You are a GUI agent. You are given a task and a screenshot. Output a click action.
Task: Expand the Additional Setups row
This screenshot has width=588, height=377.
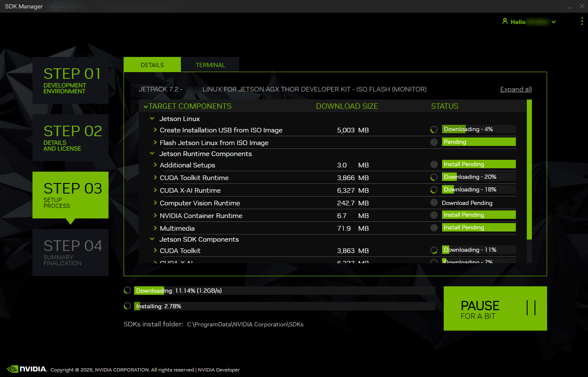pyautogui.click(x=156, y=165)
